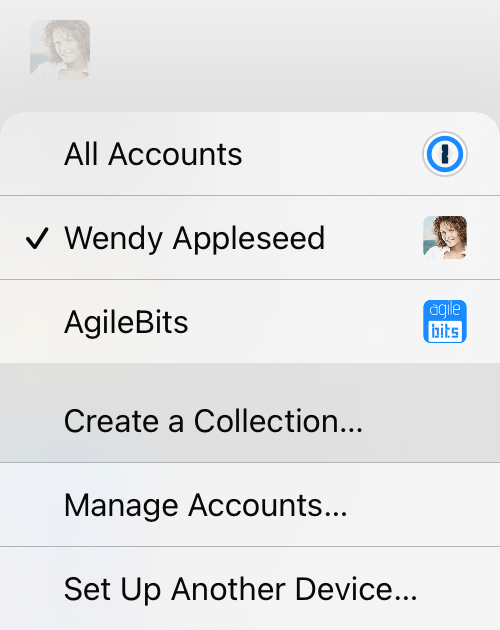
Task: Click the 1Password logo icon beside All Accounts
Action: click(x=445, y=154)
